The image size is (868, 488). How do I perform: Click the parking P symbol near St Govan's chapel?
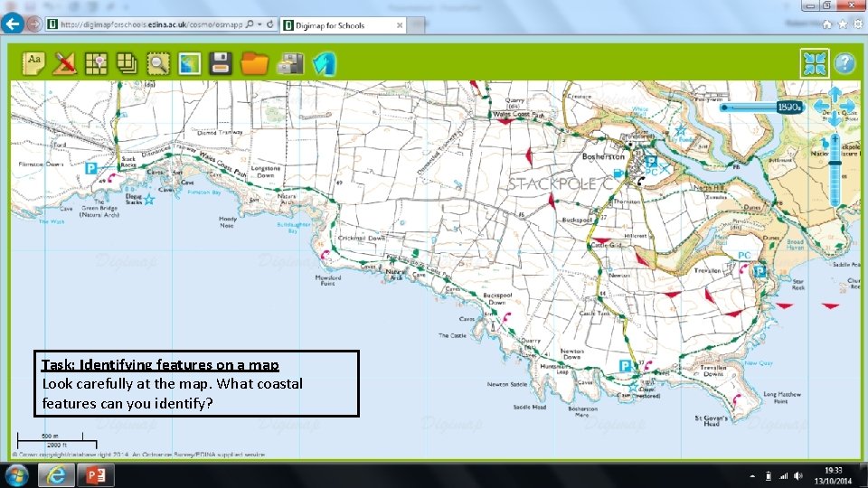pos(625,366)
